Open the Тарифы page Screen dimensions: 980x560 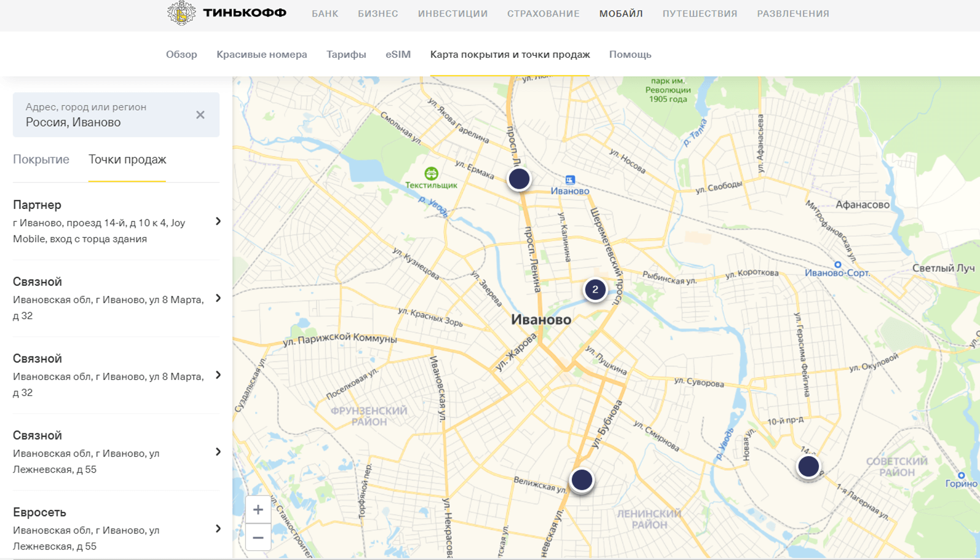tap(346, 54)
